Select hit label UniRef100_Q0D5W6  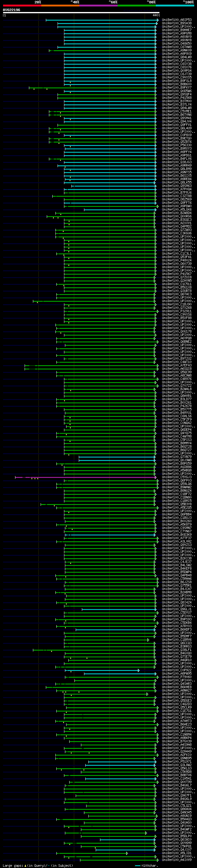pos(177,91)
